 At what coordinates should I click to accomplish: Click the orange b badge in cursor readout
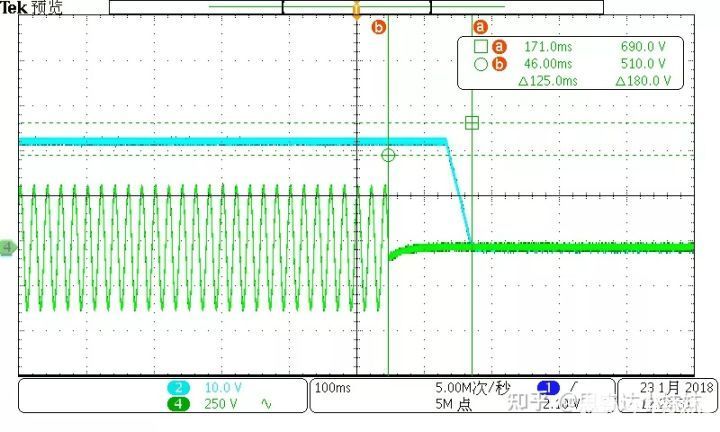click(499, 64)
